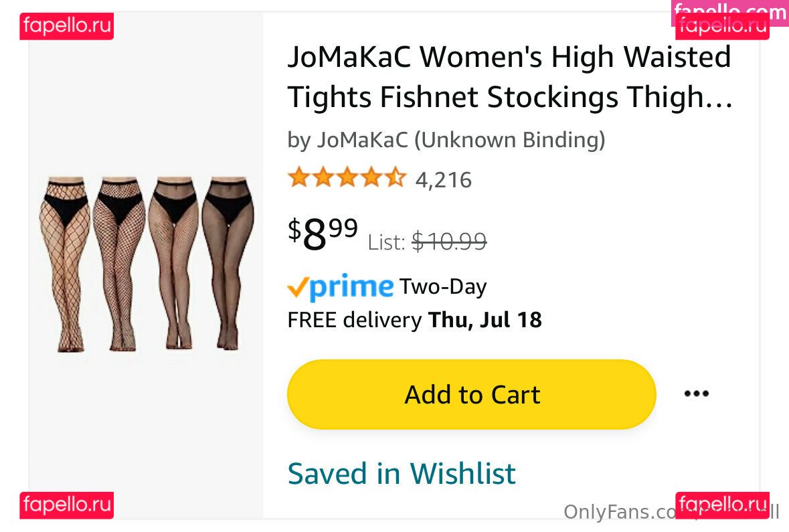789x532 pixels.
Task: Open the by JoMaKaC brand line
Action: [446, 140]
